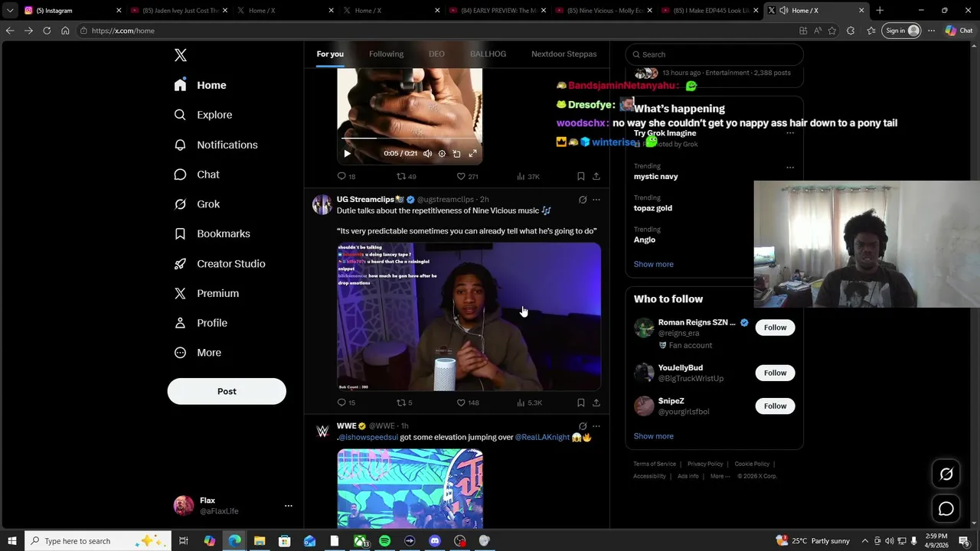Screen dimensions: 980x551
Task: Open the @ishowspeedsui mention link
Action: [368, 437]
